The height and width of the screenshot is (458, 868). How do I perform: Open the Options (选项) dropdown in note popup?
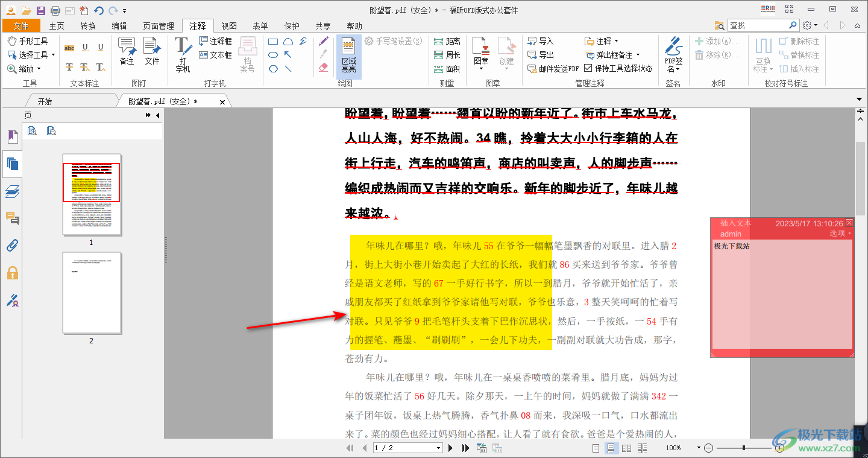pos(840,233)
